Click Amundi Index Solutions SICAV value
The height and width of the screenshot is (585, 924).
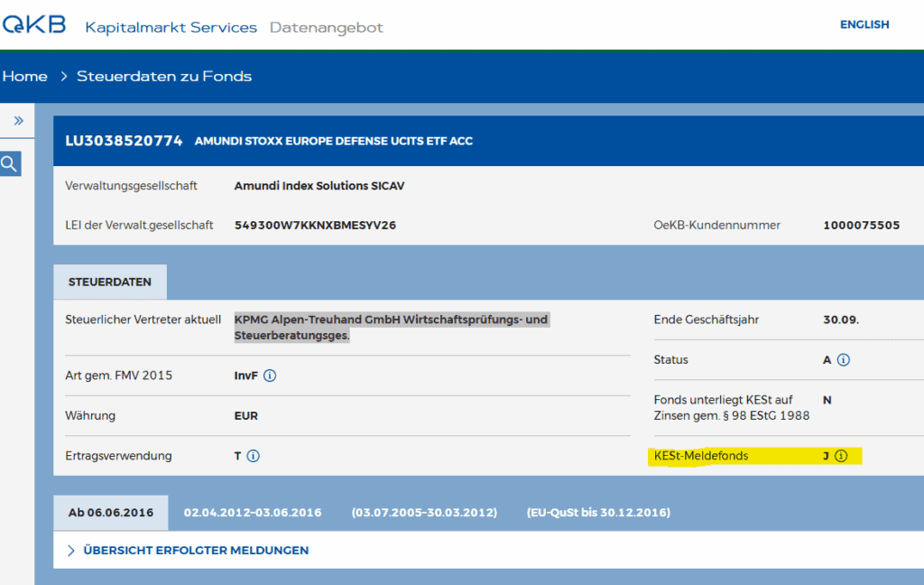point(319,186)
